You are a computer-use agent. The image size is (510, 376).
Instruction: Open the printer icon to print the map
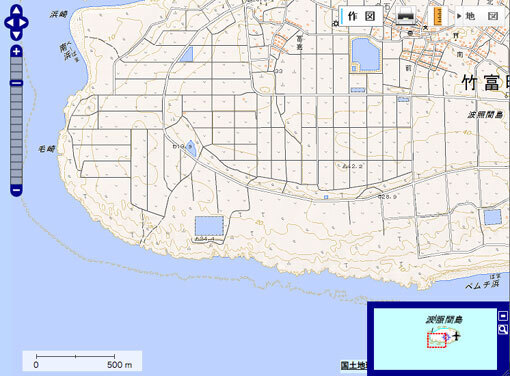405,16
